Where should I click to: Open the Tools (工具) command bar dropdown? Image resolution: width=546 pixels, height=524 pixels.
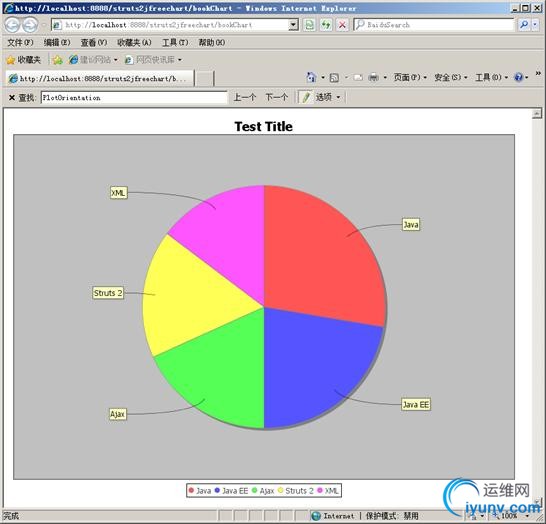[x=491, y=77]
